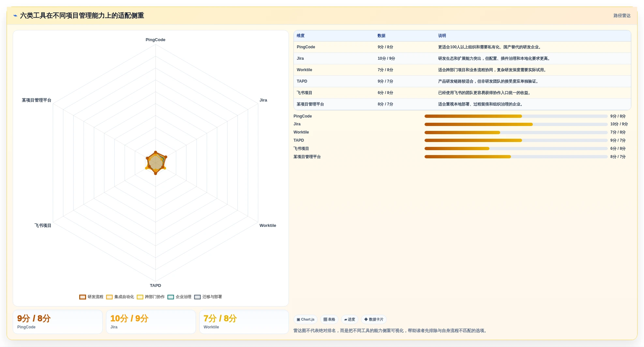Click the 进度 tag chip
Screen dimensions: 644x347
pyautogui.click(x=350, y=320)
